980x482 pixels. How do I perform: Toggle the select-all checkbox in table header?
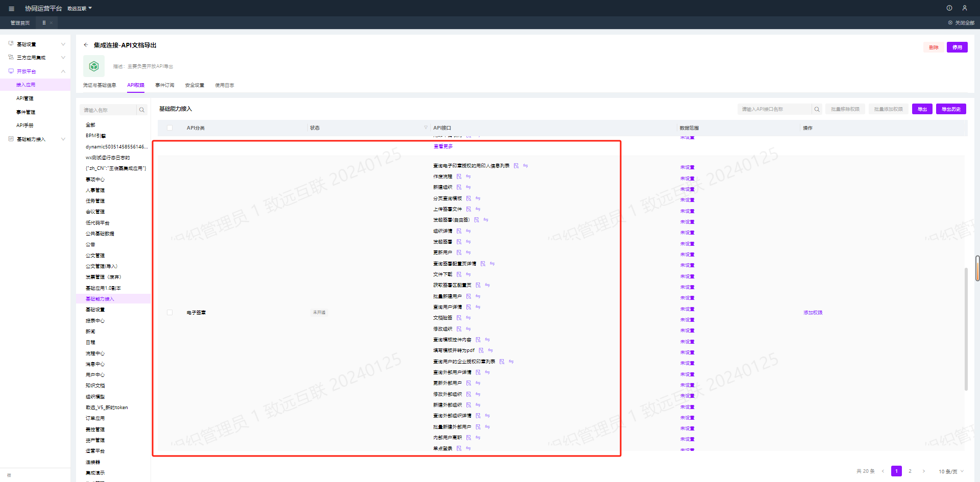pyautogui.click(x=169, y=128)
